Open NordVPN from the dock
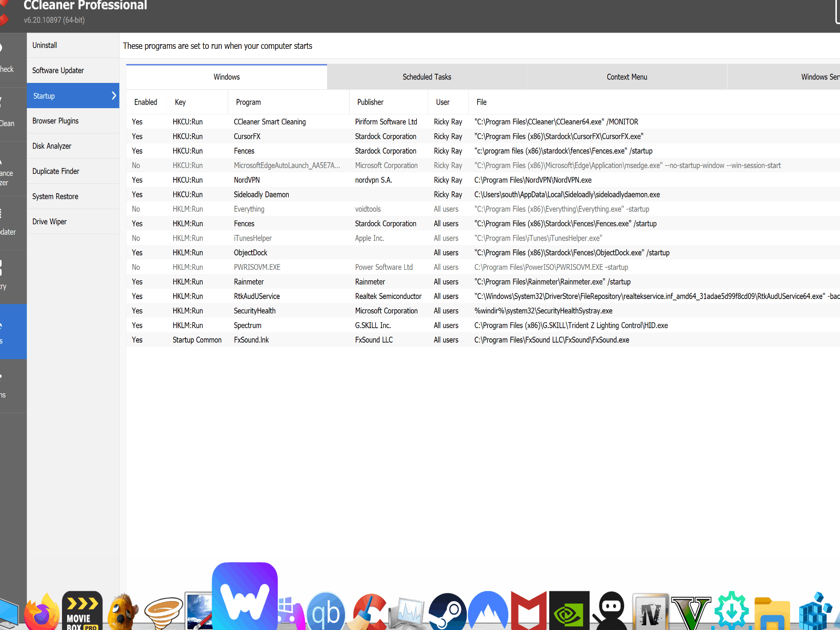 pyautogui.click(x=488, y=611)
